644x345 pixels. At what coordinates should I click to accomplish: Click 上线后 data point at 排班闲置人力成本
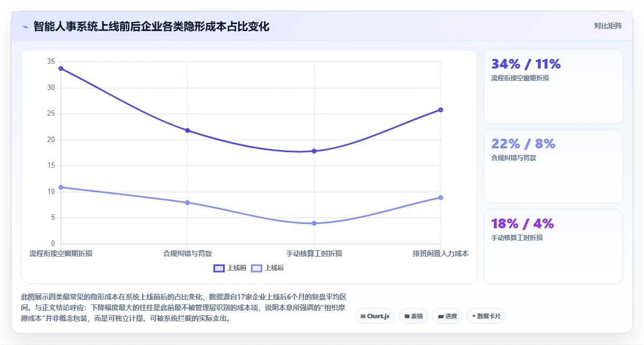point(441,198)
